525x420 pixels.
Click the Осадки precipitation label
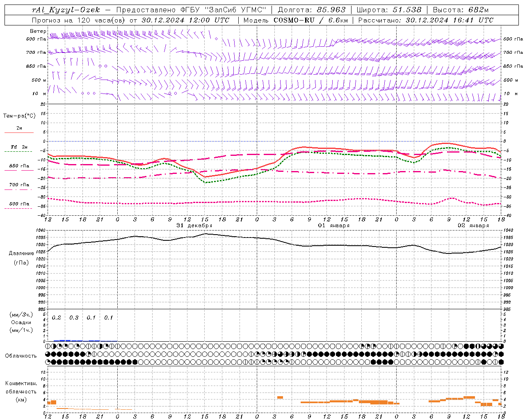point(21,322)
